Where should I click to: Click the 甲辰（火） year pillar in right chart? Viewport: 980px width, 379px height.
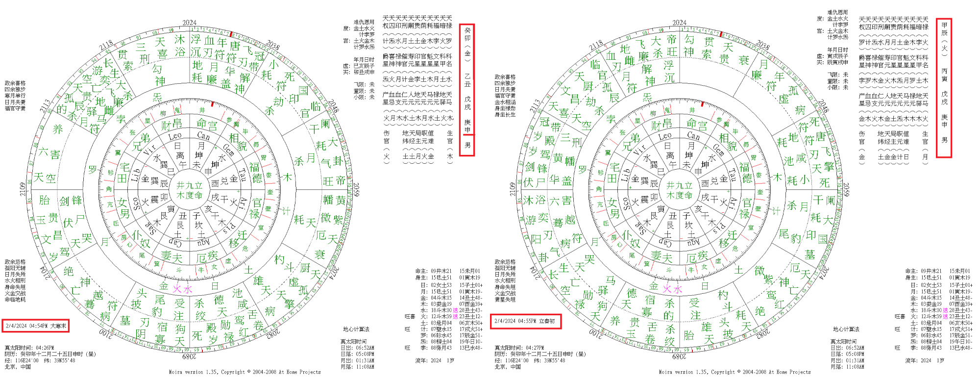click(944, 40)
